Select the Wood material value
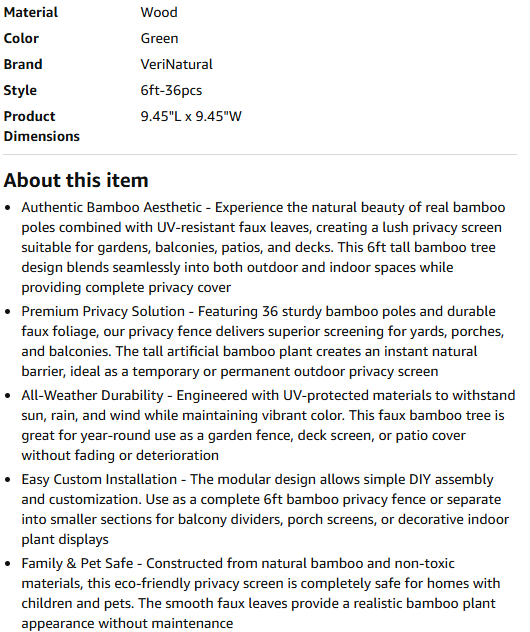 159,12
